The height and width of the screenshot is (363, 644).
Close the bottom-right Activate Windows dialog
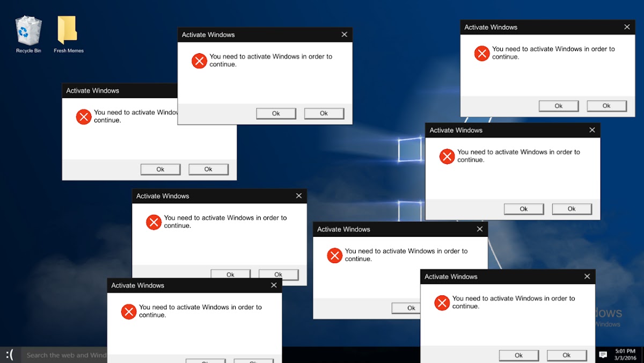coord(587,277)
